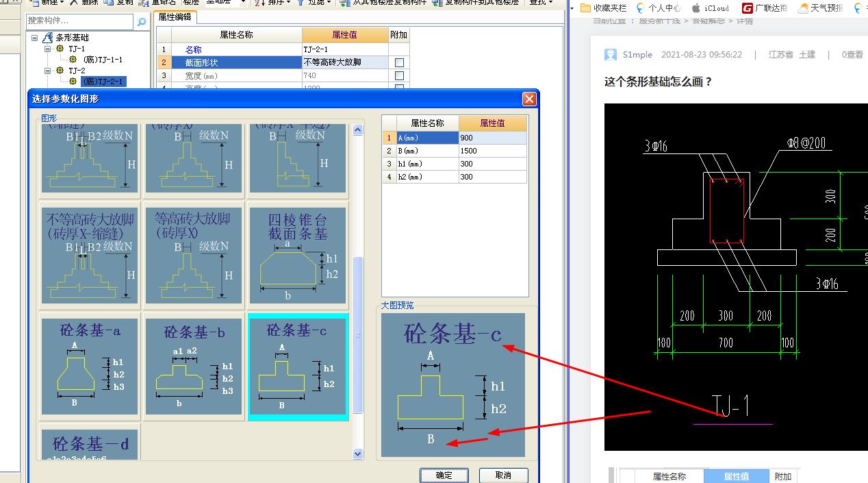Edit the B(mm) value 1500
Image resolution: width=868 pixels, height=483 pixels.
coord(493,151)
